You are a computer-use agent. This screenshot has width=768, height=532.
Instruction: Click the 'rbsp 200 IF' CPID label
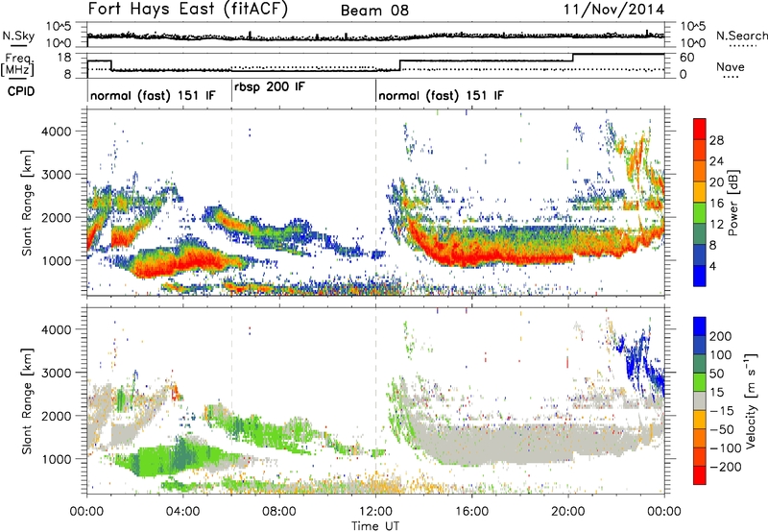tap(270, 87)
